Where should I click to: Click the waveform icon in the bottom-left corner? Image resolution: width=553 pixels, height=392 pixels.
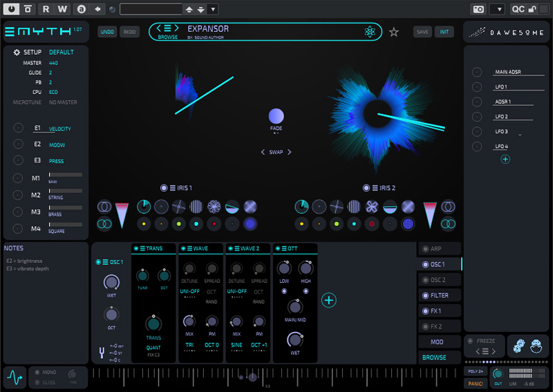tap(14, 377)
